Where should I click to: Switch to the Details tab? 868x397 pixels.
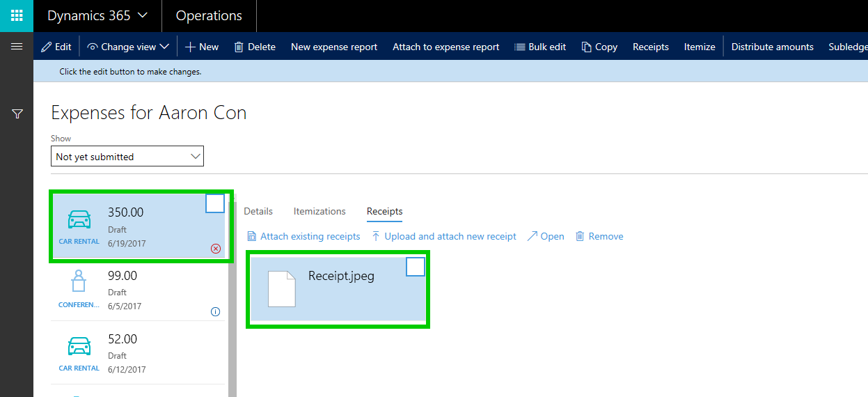click(x=258, y=211)
